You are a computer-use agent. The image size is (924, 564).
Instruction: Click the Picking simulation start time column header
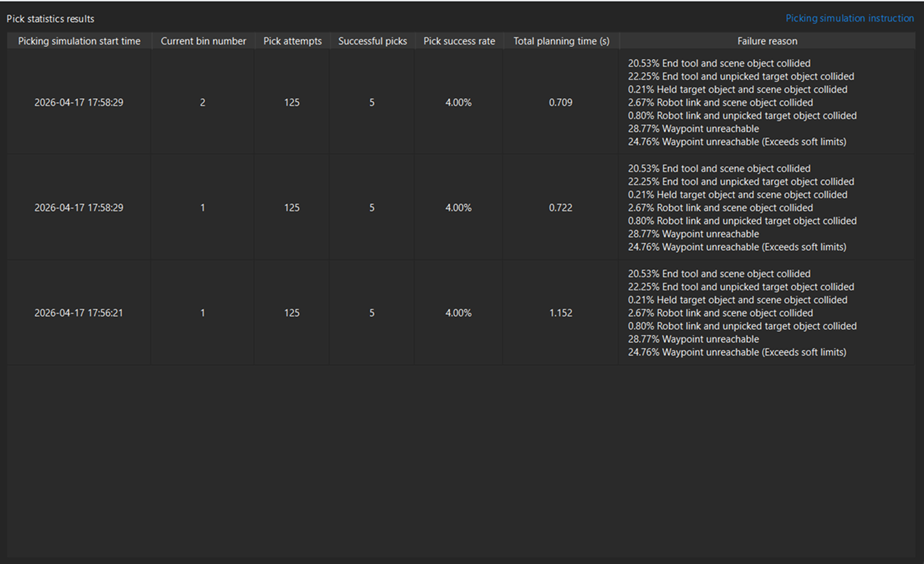click(x=79, y=41)
